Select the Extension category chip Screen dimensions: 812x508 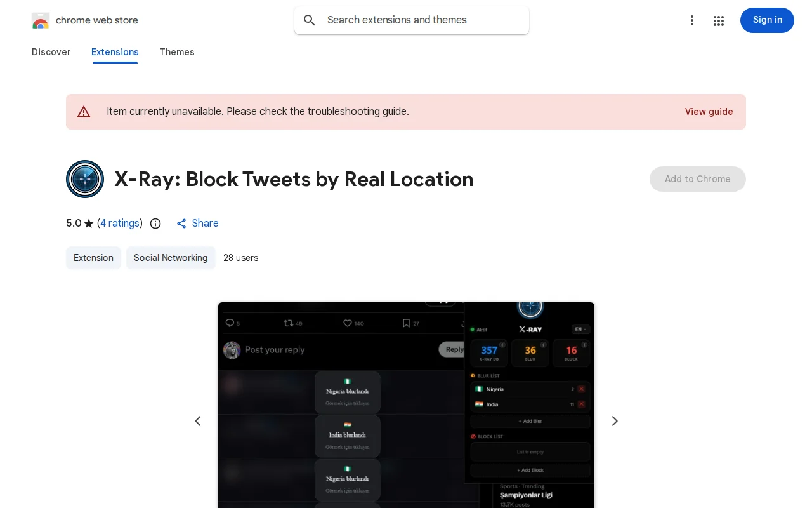pyautogui.click(x=93, y=258)
